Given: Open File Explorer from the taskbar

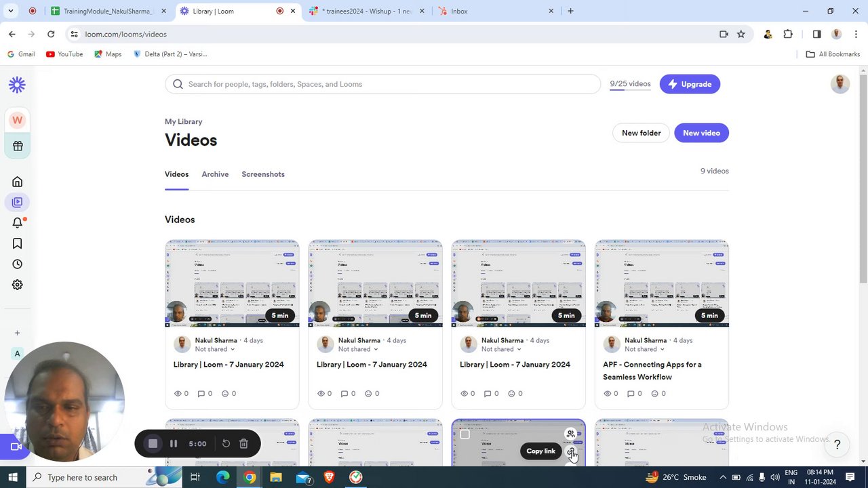Looking at the screenshot, I should pos(276,477).
